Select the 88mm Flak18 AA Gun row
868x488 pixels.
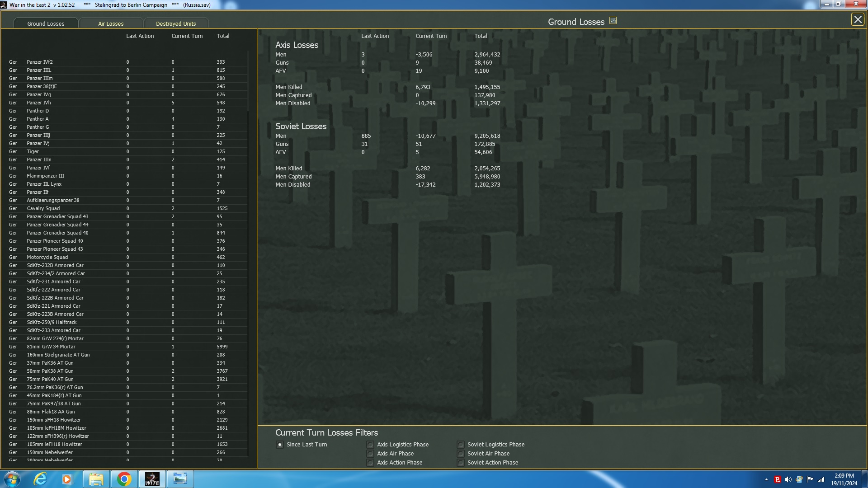point(127,412)
